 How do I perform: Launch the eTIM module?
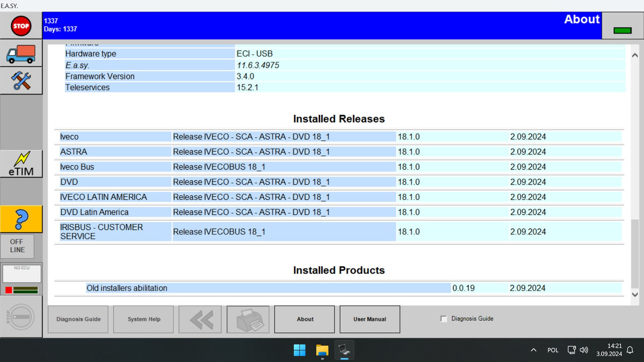pos(21,164)
